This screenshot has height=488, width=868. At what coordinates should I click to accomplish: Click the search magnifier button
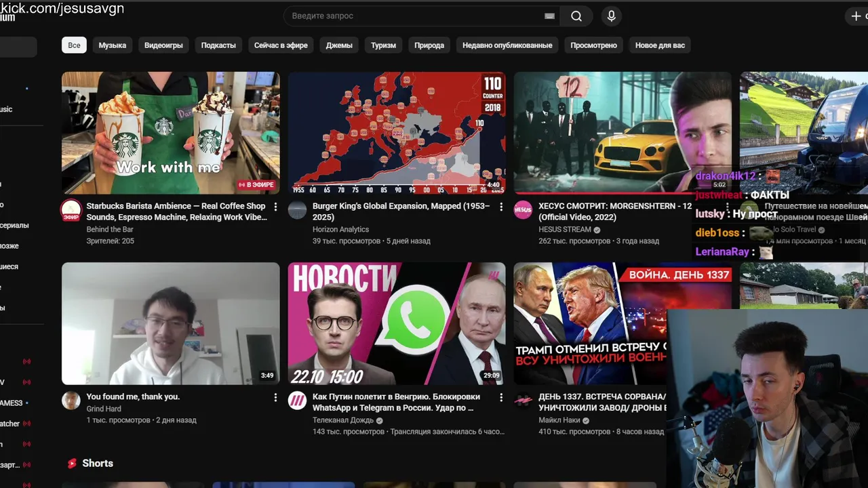coord(576,16)
